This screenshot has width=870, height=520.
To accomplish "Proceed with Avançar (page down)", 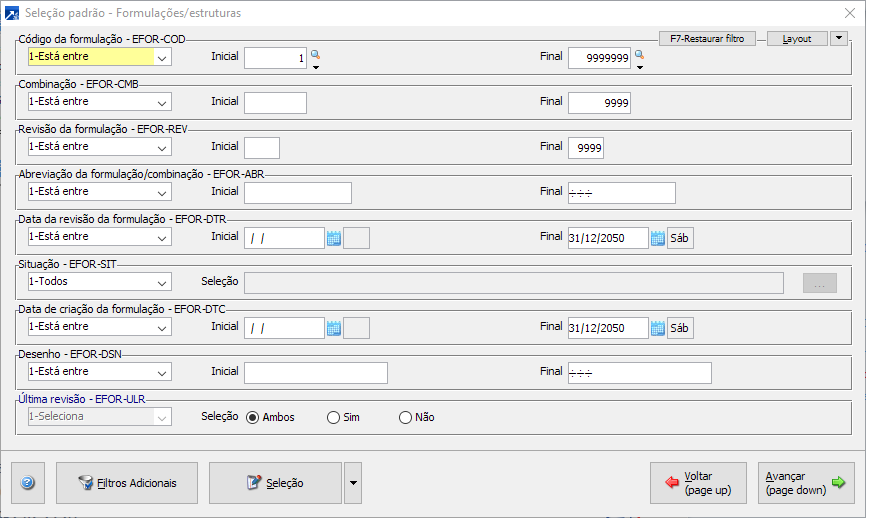I will (806, 483).
